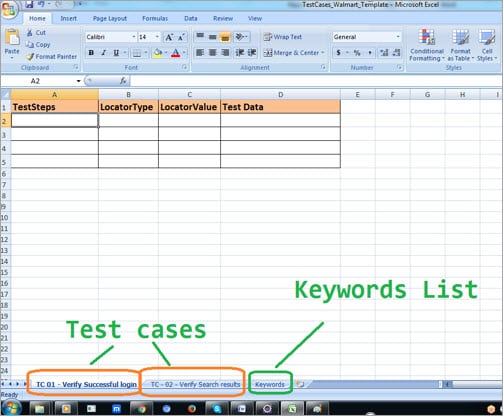
Task: Click the Insert Worksheet icon
Action: coord(300,384)
